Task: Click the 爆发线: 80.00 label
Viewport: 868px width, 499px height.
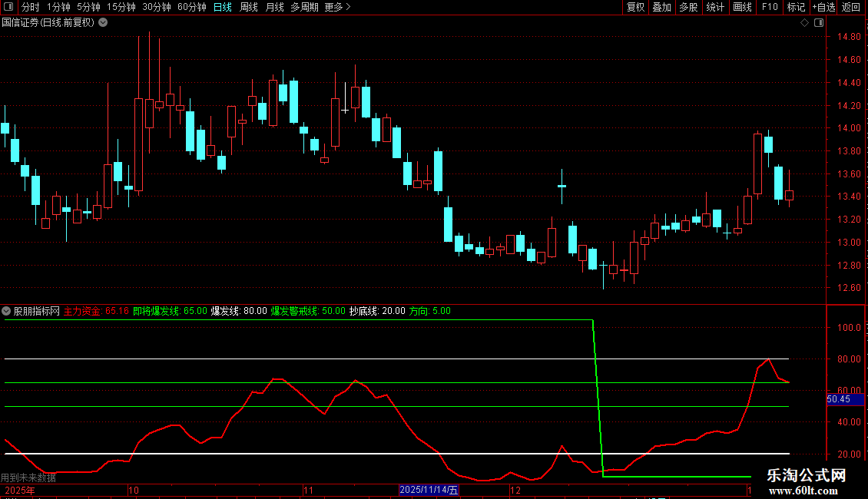Action: (239, 311)
